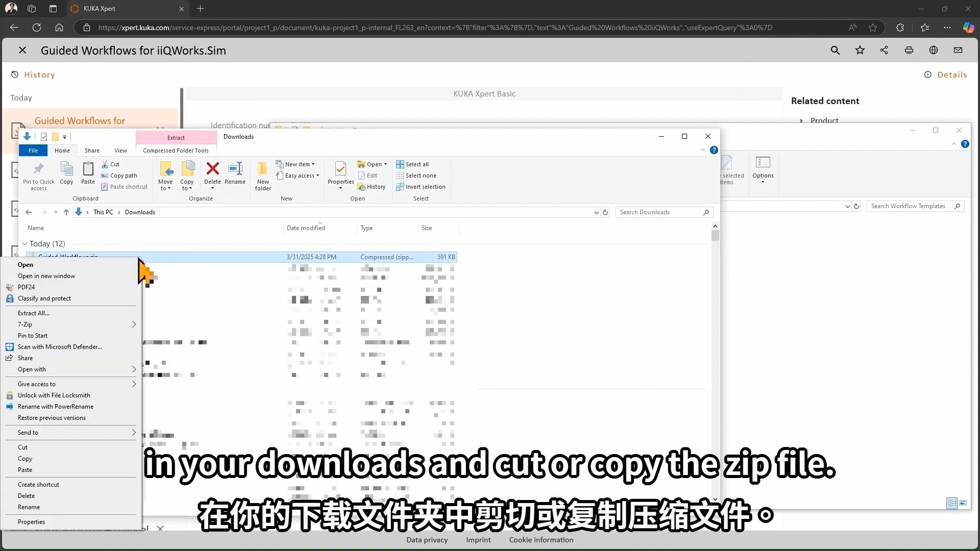Click Copy path in the ribbon

coord(119,176)
